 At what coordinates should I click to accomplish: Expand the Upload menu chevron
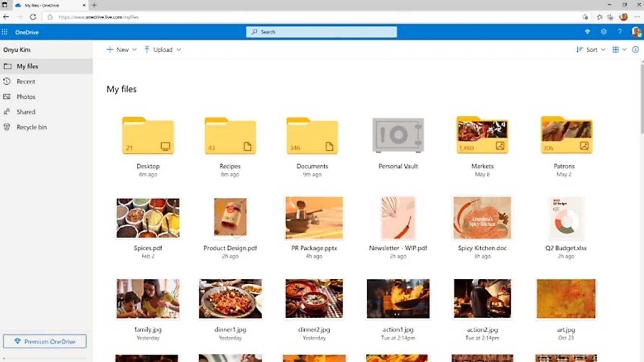click(x=179, y=49)
